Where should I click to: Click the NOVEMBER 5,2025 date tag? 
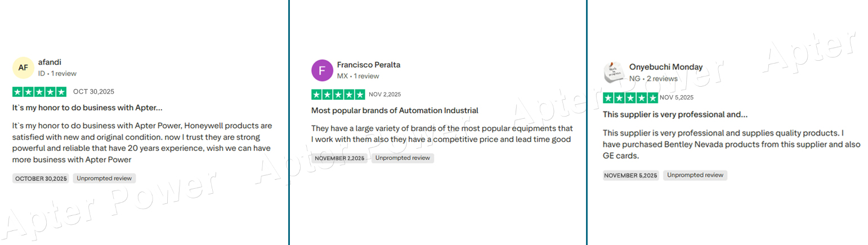coord(630,176)
